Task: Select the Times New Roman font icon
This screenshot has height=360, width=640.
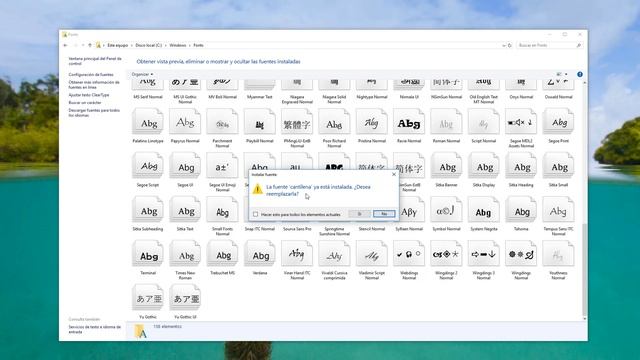Action: [x=185, y=254]
